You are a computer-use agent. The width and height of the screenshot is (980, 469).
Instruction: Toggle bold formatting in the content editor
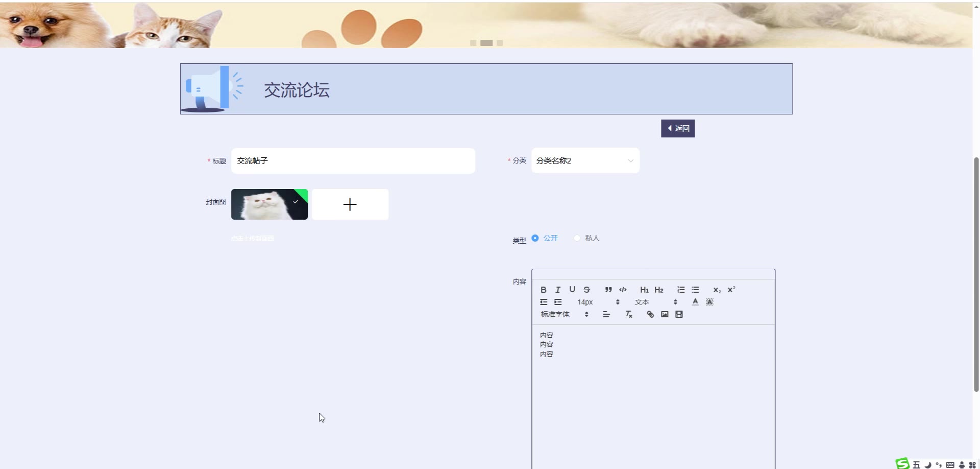tap(544, 290)
